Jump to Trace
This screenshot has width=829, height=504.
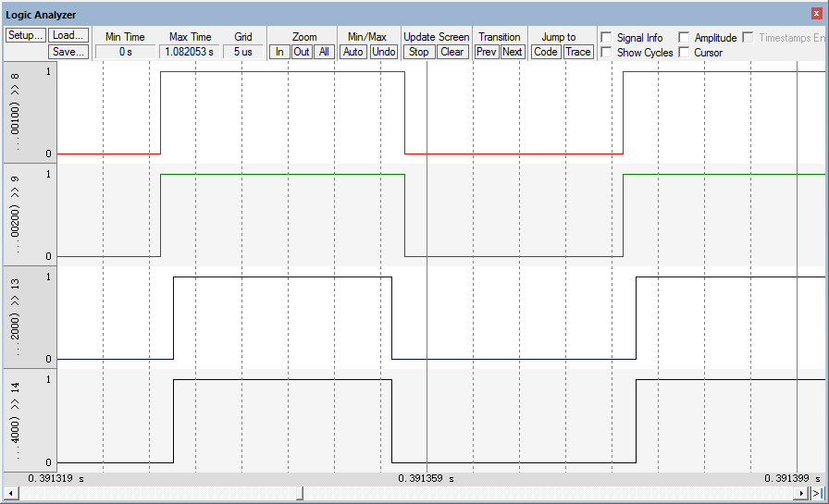(x=578, y=52)
